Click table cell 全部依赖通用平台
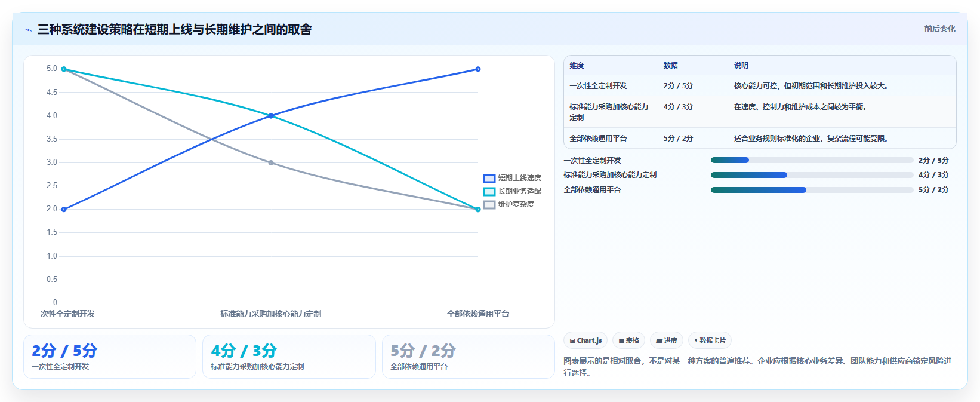Image resolution: width=980 pixels, height=402 pixels. coord(598,139)
